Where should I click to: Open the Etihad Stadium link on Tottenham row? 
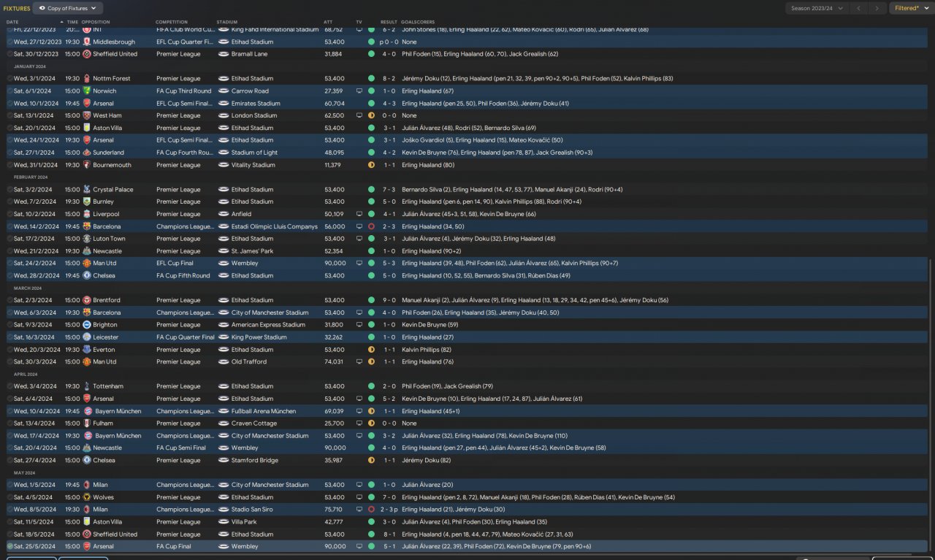[x=252, y=386]
